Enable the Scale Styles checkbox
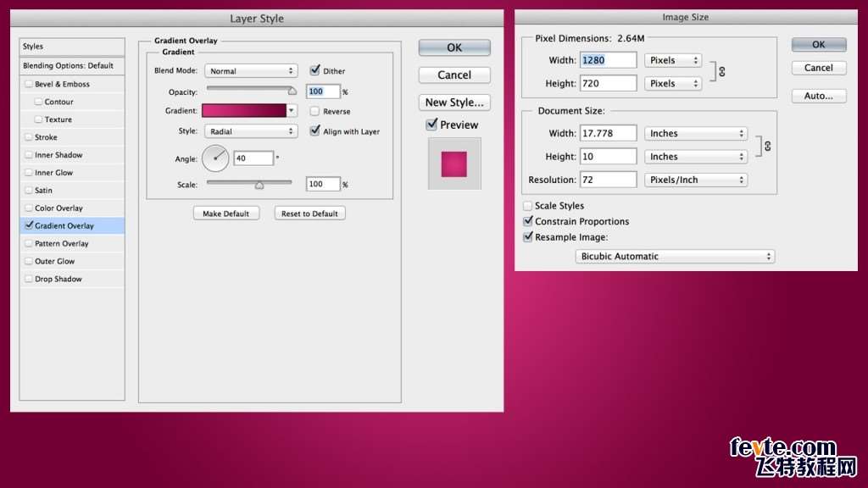Viewport: 868px width, 488px height. click(528, 206)
